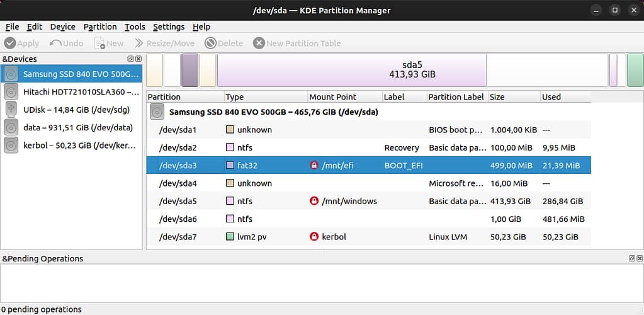Viewport: 644px width, 315px height.
Task: Click the Resize/Move toolbar icon
Action: pyautogui.click(x=138, y=43)
